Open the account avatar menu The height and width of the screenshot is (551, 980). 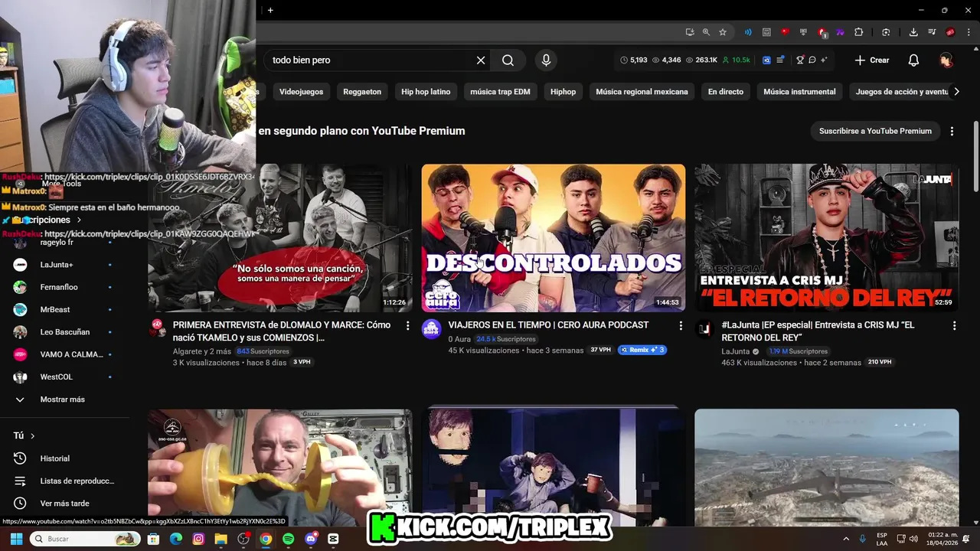click(x=946, y=60)
